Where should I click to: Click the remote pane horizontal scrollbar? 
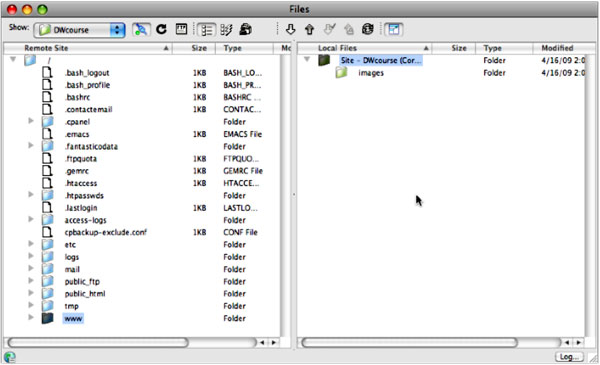click(98, 342)
